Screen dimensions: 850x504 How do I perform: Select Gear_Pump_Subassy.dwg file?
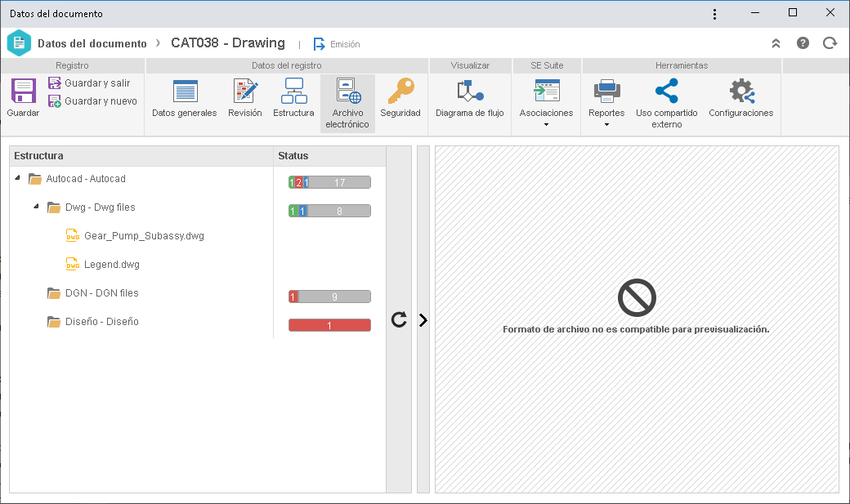144,236
